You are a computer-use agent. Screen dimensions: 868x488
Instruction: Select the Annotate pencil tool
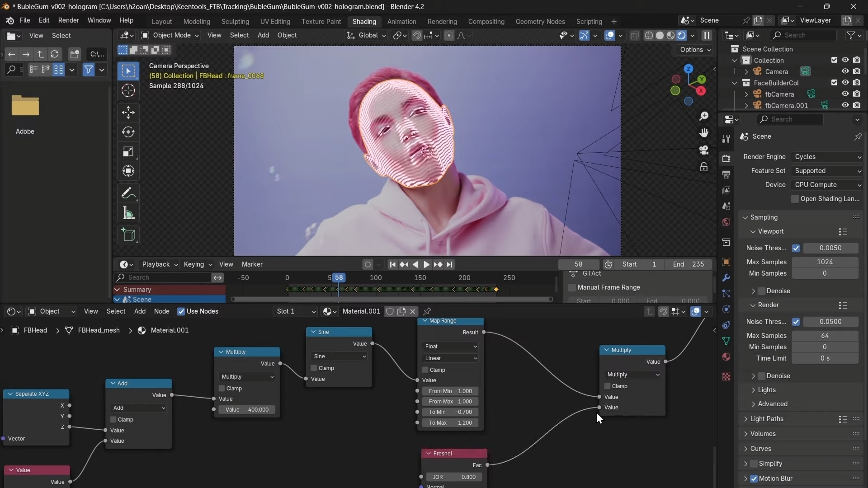pyautogui.click(x=128, y=193)
